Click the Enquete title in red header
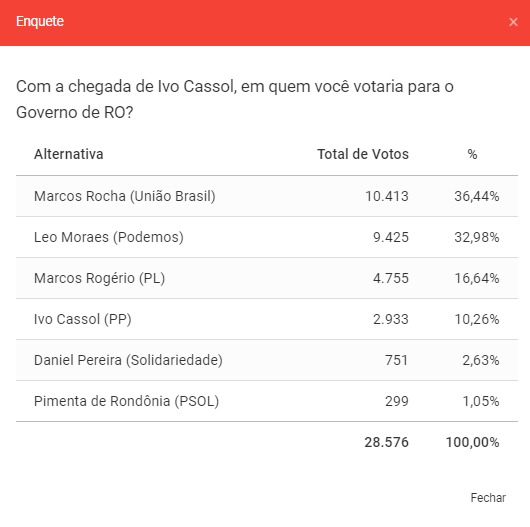This screenshot has height=527, width=530. coord(40,21)
